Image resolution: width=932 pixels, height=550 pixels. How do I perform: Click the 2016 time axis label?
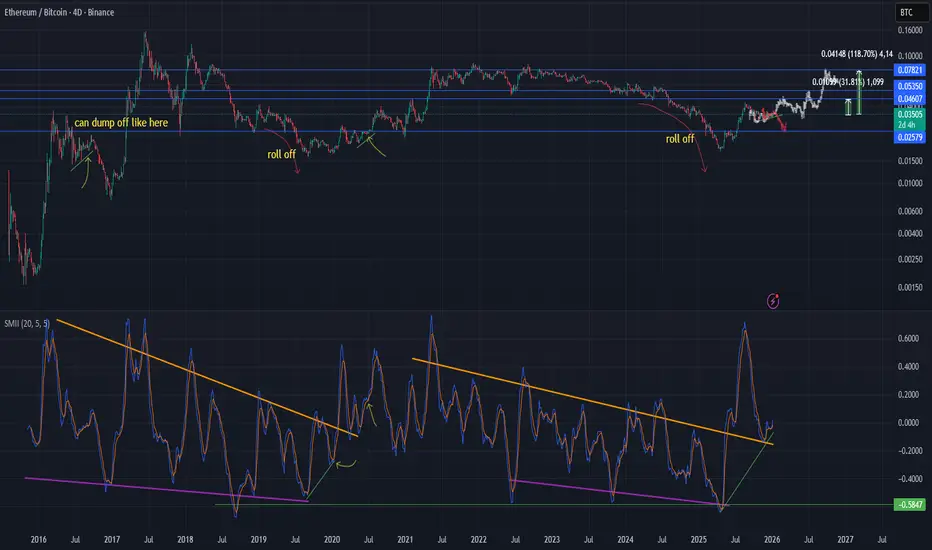[39, 540]
